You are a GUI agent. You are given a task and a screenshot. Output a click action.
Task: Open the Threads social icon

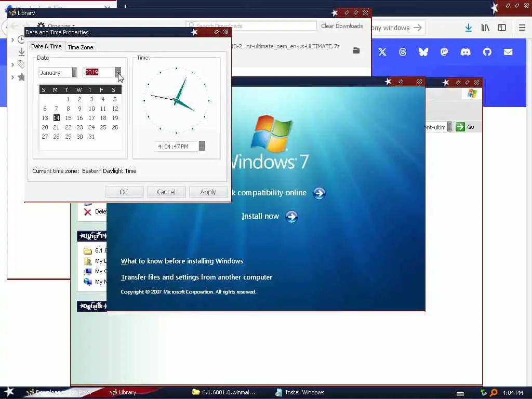pos(403,52)
